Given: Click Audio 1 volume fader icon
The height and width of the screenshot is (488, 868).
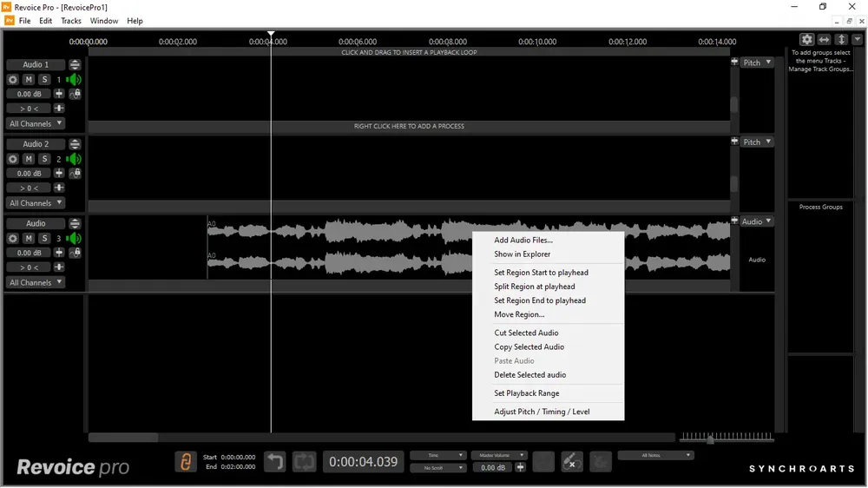Looking at the screenshot, I should [x=59, y=94].
